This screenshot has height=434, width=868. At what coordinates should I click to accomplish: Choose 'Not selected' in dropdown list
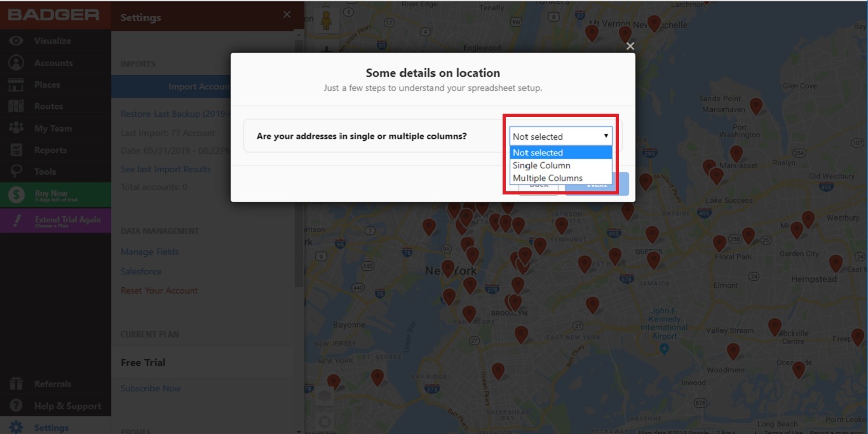(560, 153)
